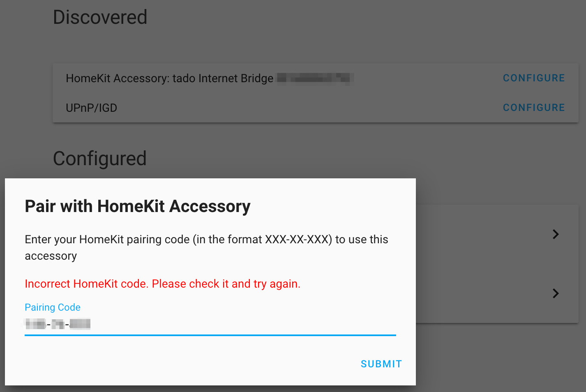The width and height of the screenshot is (586, 392).
Task: Click the Configured section heading
Action: click(x=100, y=159)
